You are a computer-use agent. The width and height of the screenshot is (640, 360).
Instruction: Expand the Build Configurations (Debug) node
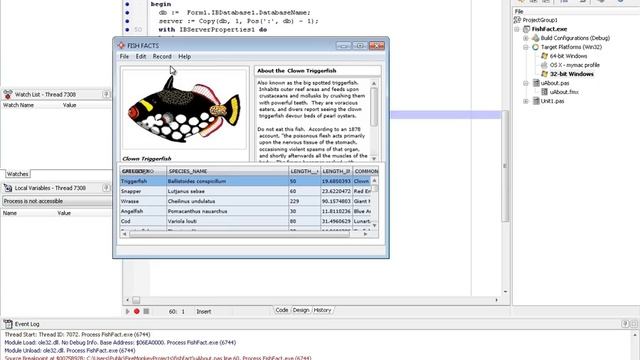coord(526,38)
